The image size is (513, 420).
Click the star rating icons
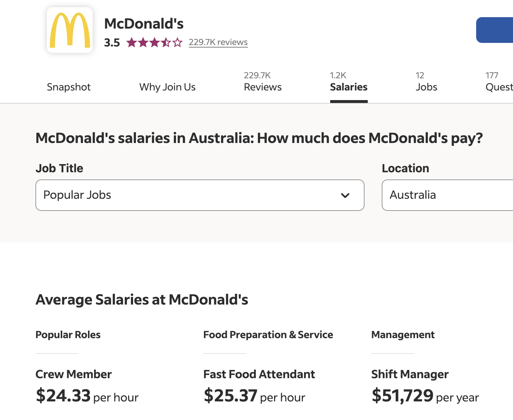[x=154, y=43]
